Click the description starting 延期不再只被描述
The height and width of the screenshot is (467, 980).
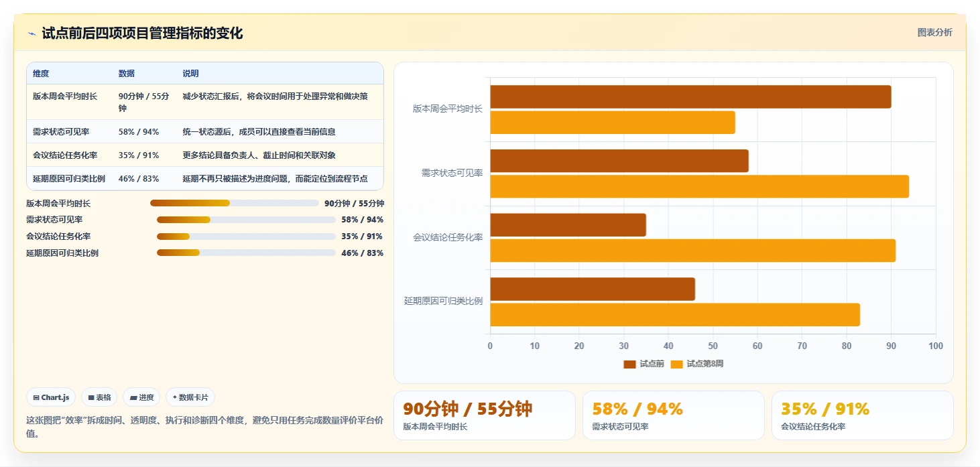click(x=275, y=179)
